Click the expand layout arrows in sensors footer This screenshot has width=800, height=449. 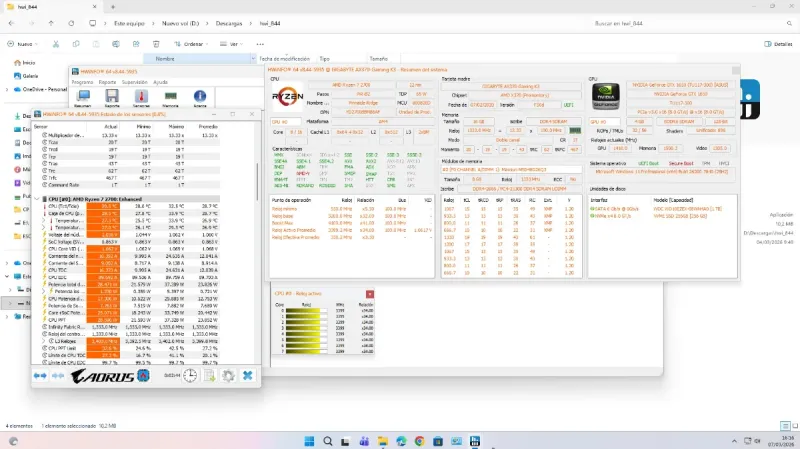tap(40, 376)
